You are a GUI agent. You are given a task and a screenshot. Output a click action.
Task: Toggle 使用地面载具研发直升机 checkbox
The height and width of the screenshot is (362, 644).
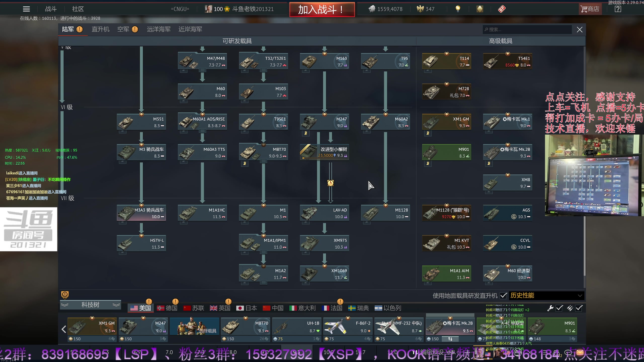pyautogui.click(x=503, y=296)
